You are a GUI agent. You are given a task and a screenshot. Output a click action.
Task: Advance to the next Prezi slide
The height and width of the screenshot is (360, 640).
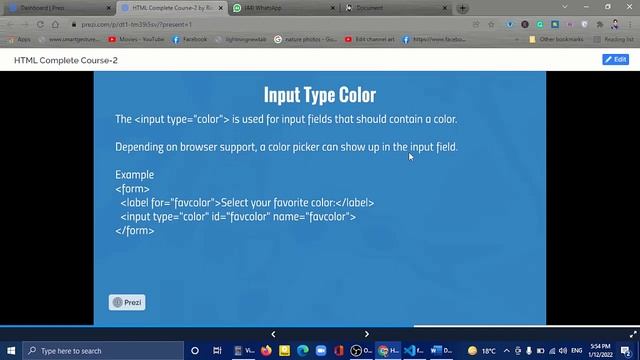pos(367,334)
